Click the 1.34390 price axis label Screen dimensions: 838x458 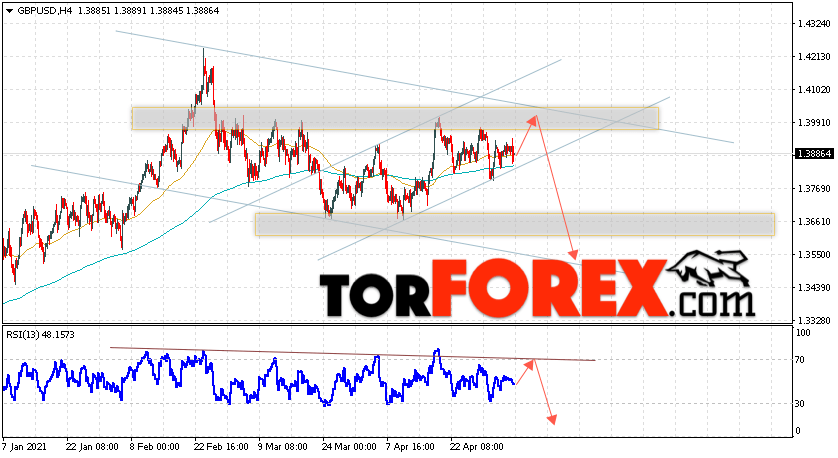pyautogui.click(x=814, y=288)
